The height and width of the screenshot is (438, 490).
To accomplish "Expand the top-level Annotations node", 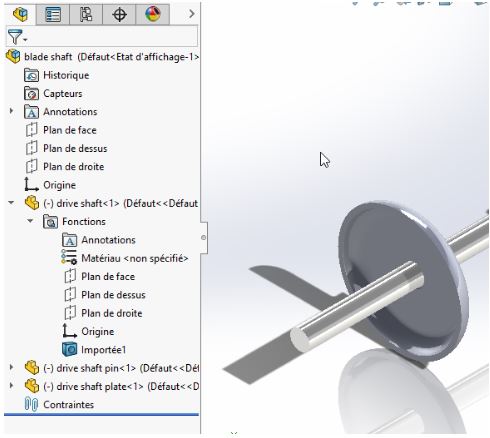I will pos(12,111).
